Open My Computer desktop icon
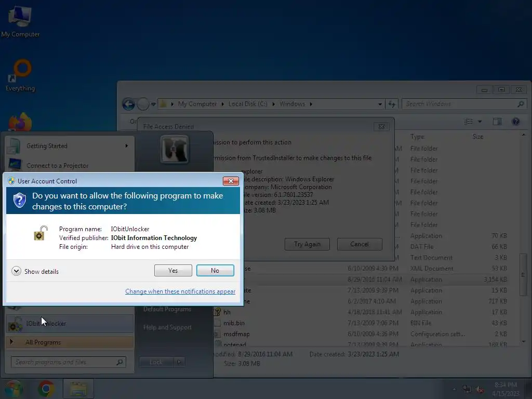Screen dimensions: 532x399 pos(20,21)
